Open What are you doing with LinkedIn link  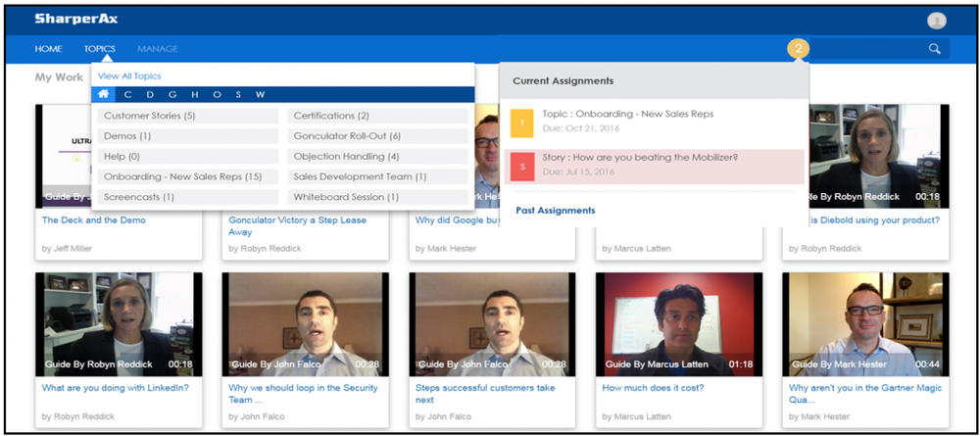[x=115, y=387]
